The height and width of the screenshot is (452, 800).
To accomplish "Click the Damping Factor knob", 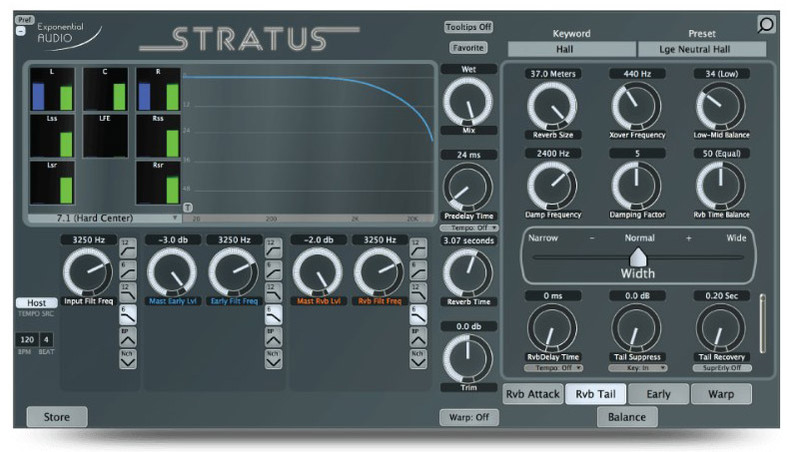I will click(x=636, y=186).
